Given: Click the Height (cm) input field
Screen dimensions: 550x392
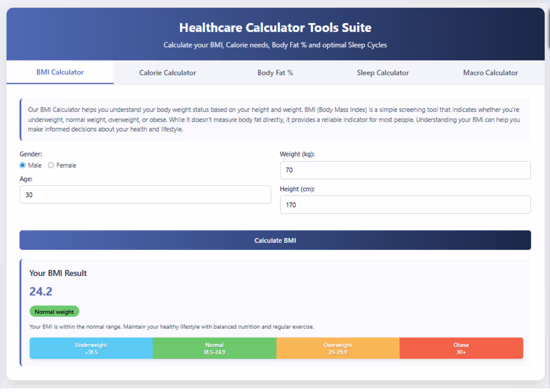Looking at the screenshot, I should click(x=405, y=204).
